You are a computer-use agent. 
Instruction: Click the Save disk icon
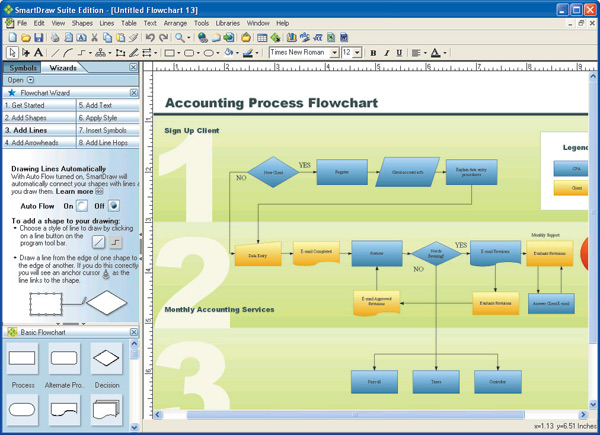[37, 38]
